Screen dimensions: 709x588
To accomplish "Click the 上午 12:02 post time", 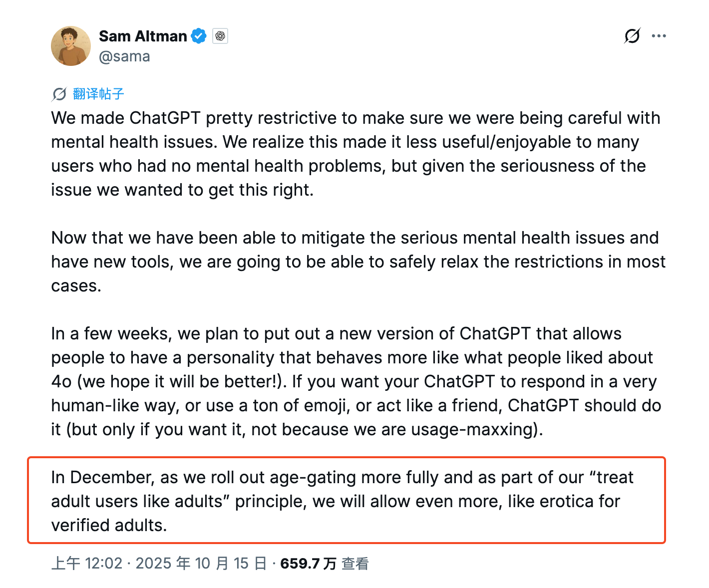I will [x=87, y=564].
